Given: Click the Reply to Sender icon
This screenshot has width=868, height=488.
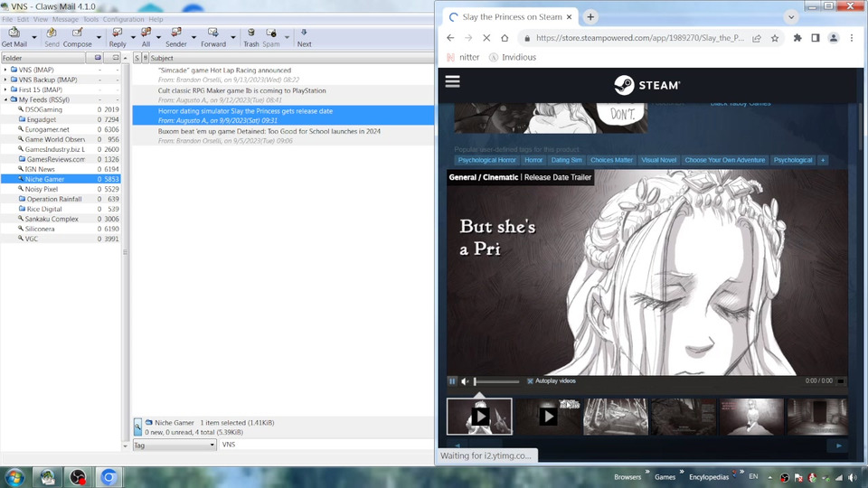Looking at the screenshot, I should [x=176, y=33].
